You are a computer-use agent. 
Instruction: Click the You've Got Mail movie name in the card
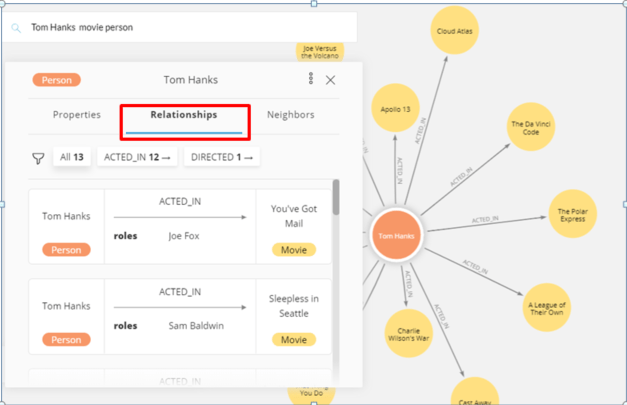tap(294, 216)
